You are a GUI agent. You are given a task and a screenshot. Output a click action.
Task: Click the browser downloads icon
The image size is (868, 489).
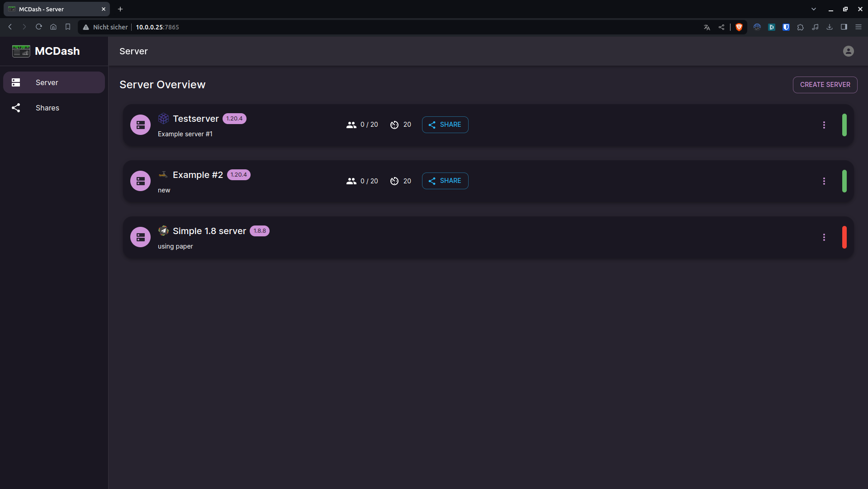[x=830, y=27]
